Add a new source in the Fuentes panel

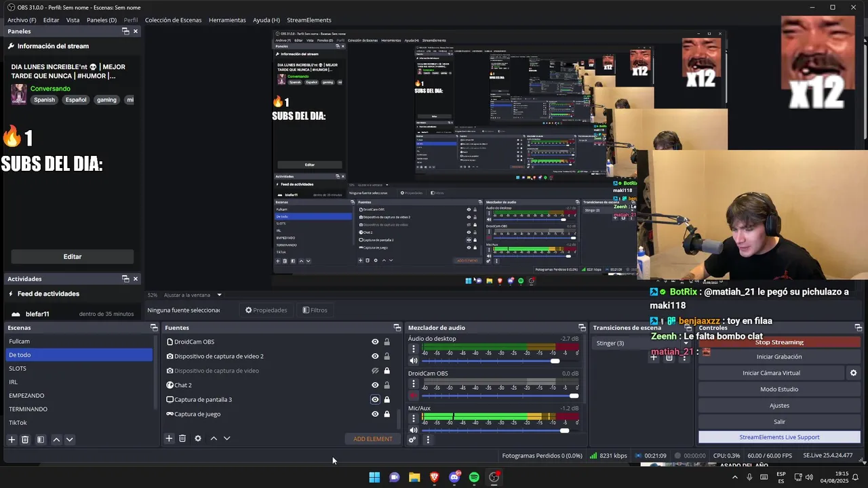pyautogui.click(x=169, y=439)
